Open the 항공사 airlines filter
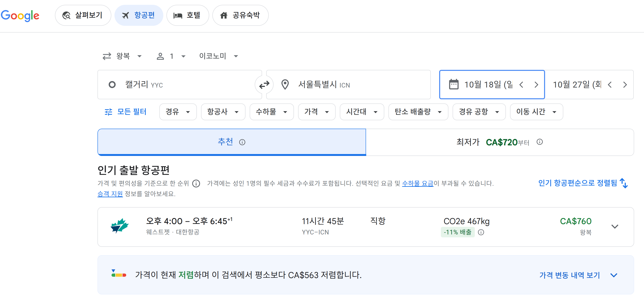Image resolution: width=644 pixels, height=298 pixels. coord(223,112)
